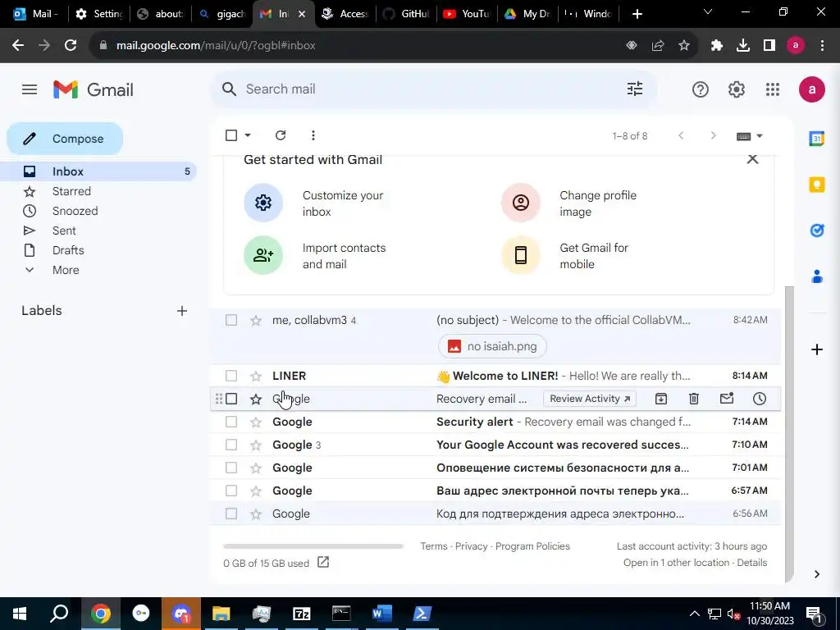
Task: Open the Inbox folder
Action: coord(99,171)
